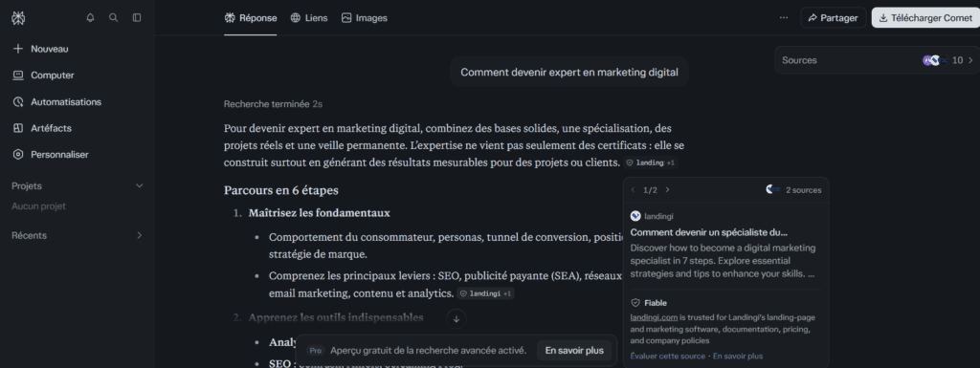Viewport: 980px width, 368px height.
Task: Click the landingi favicon in popup
Action: 635,216
